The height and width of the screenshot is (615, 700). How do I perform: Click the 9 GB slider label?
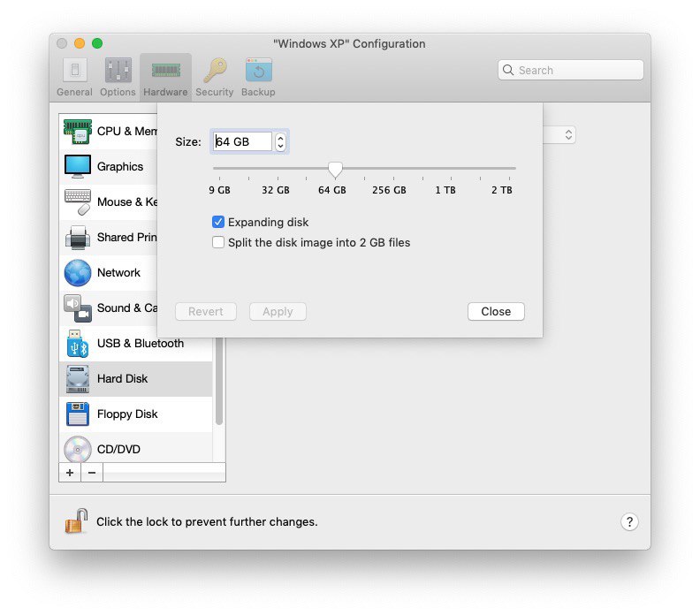(220, 190)
